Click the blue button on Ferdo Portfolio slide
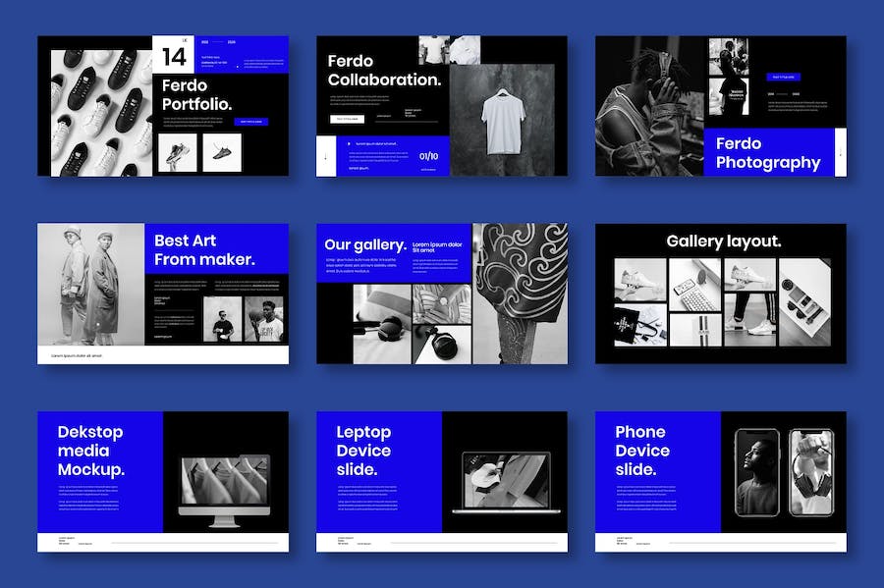Screen dimensions: 884x588 251,122
